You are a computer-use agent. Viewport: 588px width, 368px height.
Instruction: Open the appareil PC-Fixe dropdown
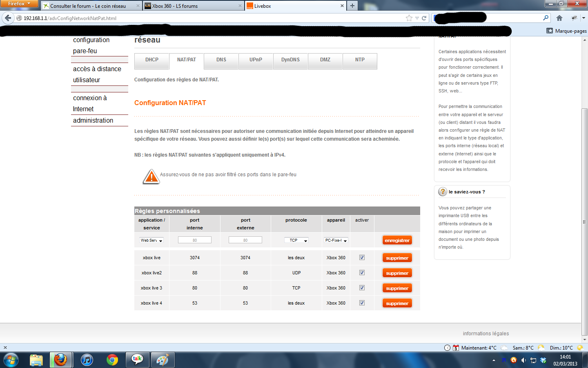pos(336,240)
